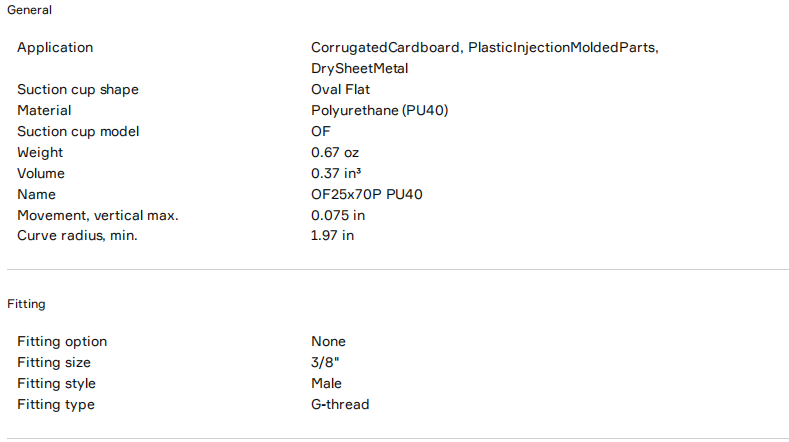Click the Fitting section heading
Viewport: 789px width, 442px height.
(26, 304)
